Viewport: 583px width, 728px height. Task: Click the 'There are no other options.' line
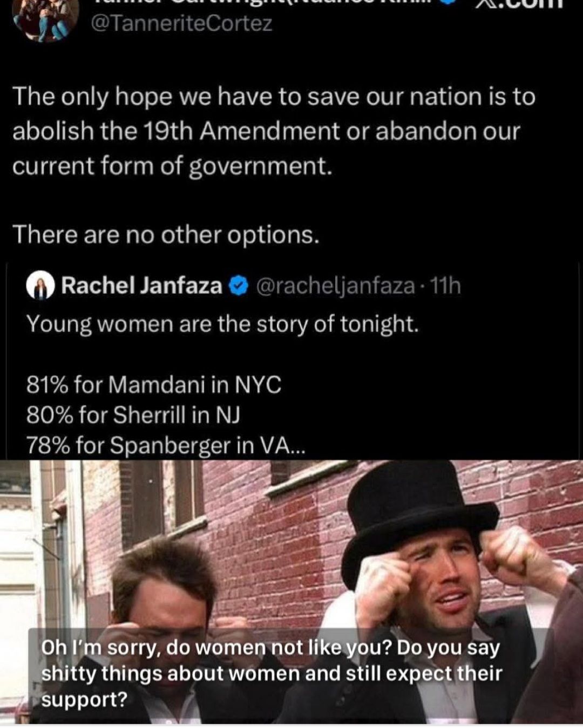(x=166, y=234)
